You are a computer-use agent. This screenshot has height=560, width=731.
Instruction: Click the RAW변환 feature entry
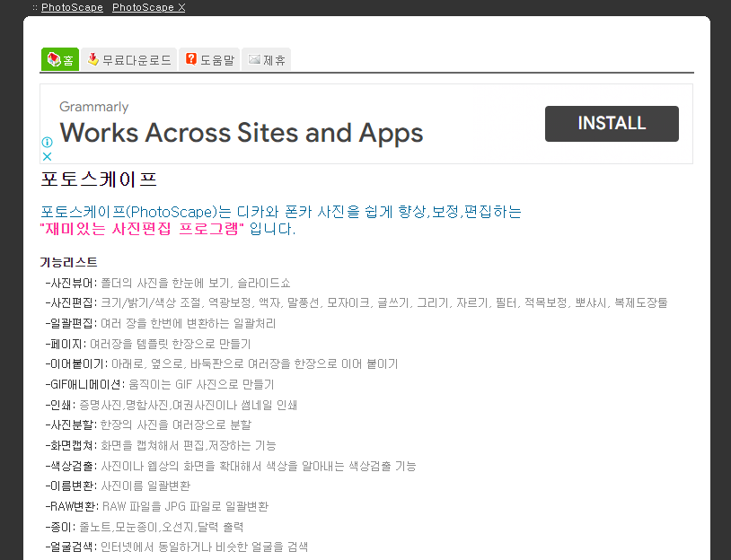pos(156,506)
